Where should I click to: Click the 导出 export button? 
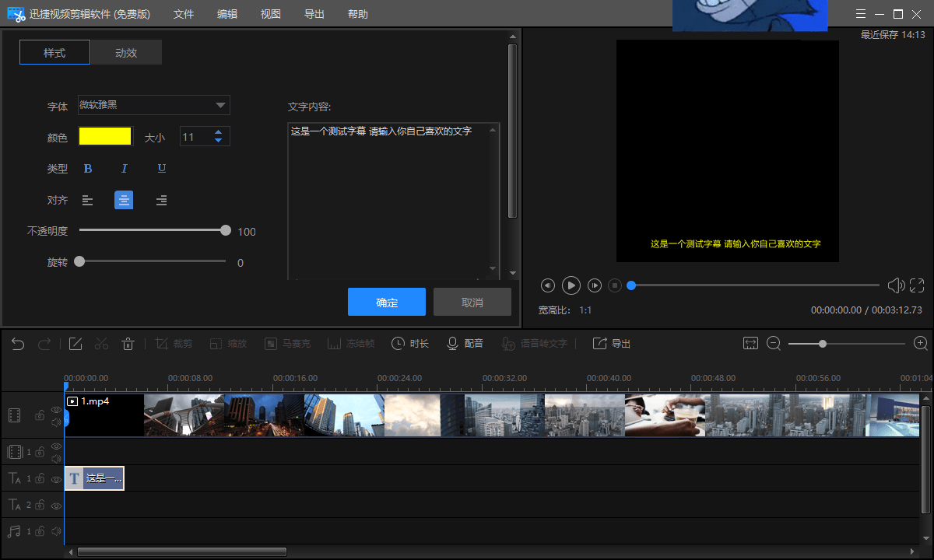pos(611,343)
